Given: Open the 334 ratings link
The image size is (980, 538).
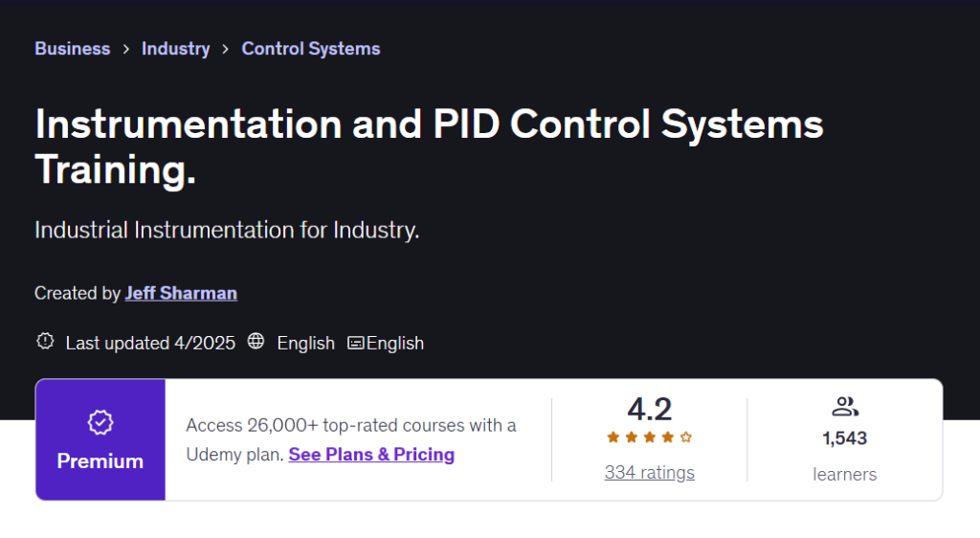Looking at the screenshot, I should tap(650, 472).
